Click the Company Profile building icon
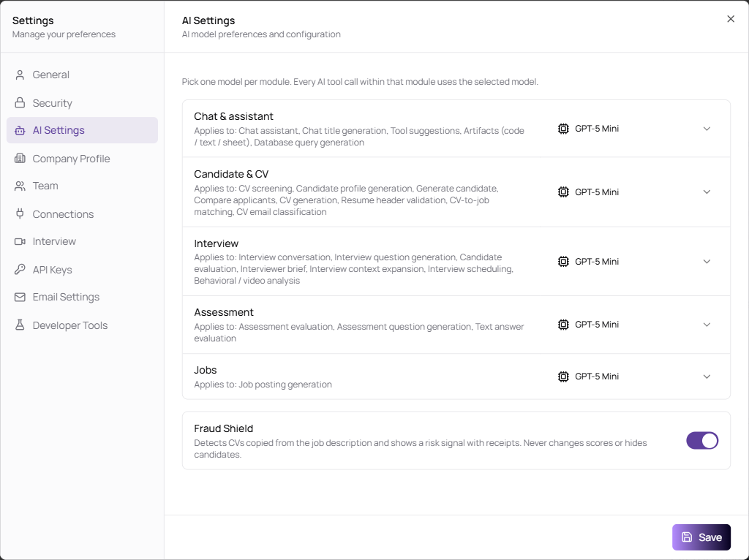The height and width of the screenshot is (560, 749). tap(20, 159)
